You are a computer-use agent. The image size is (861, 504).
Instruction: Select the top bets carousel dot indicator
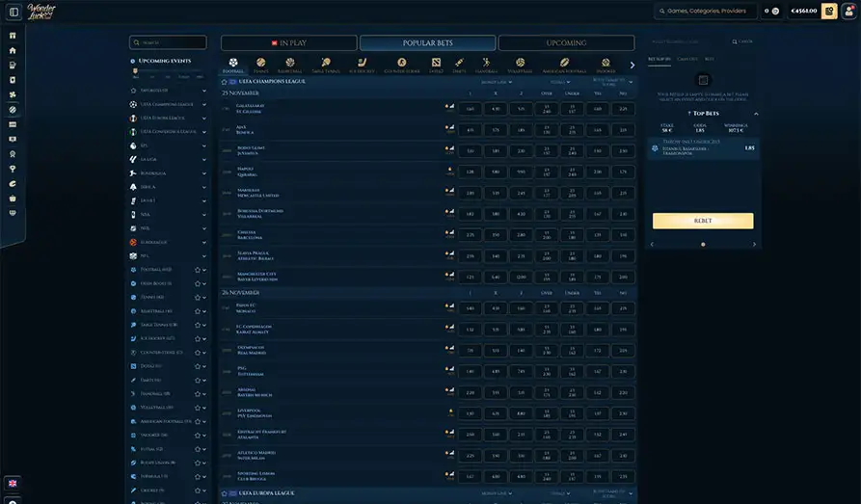[703, 245]
